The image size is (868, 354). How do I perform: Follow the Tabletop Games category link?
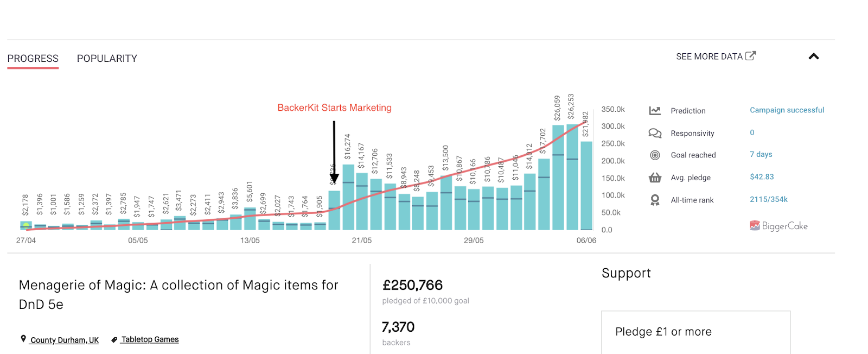coord(150,339)
